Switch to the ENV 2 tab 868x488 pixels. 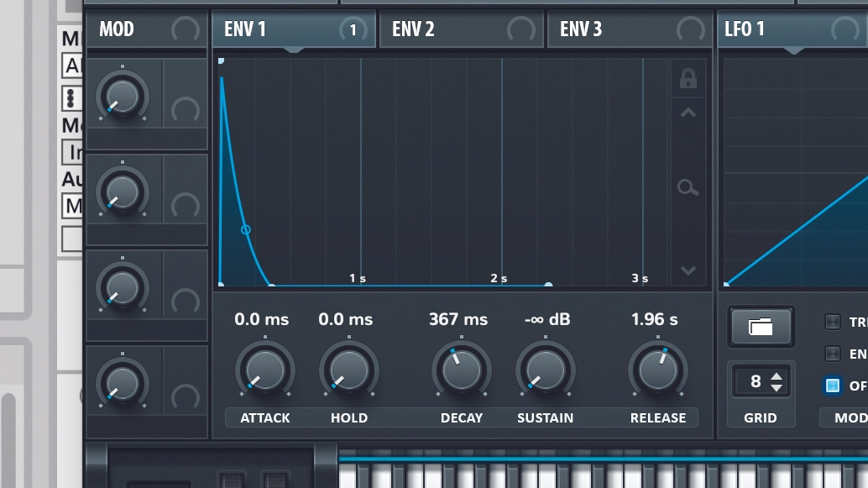pyautogui.click(x=462, y=29)
